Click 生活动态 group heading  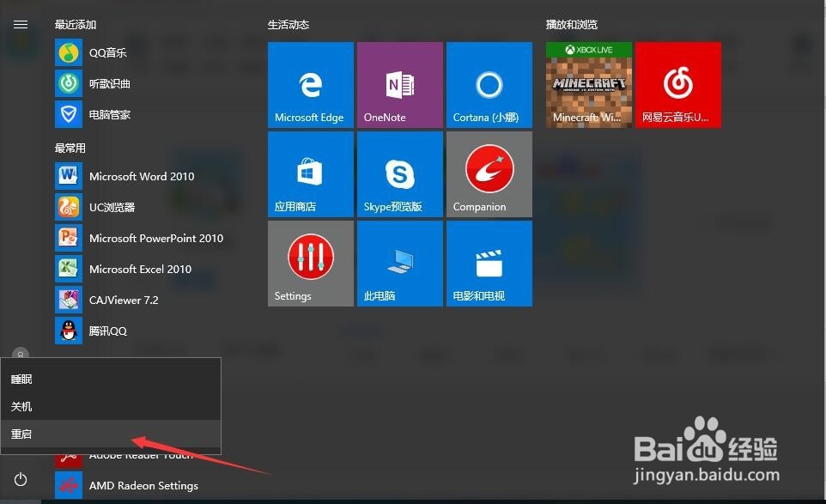click(288, 25)
